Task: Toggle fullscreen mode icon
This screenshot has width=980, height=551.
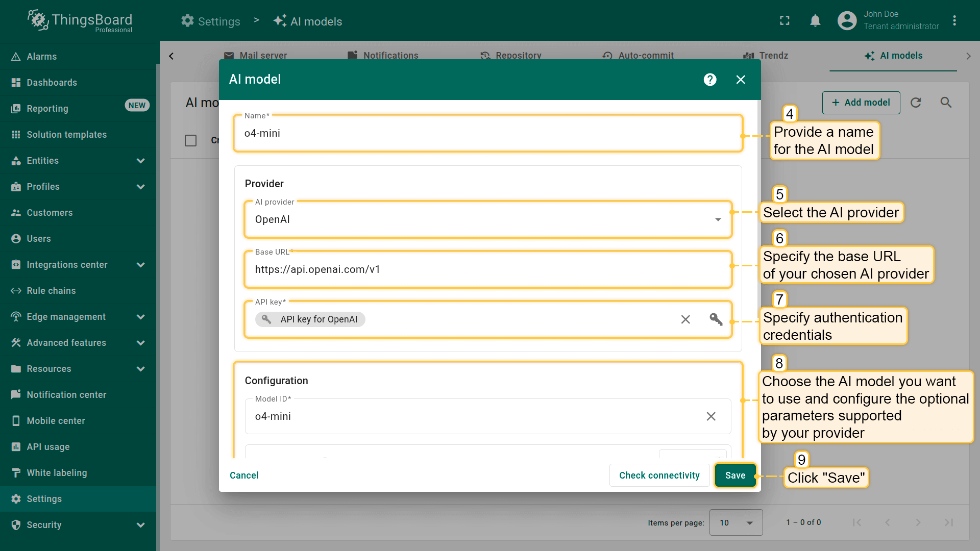Action: 785,20
